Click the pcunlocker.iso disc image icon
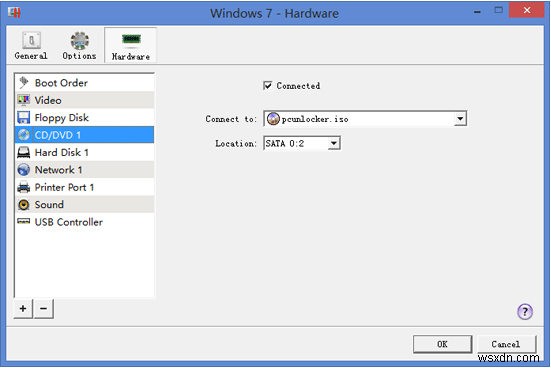 pos(273,119)
